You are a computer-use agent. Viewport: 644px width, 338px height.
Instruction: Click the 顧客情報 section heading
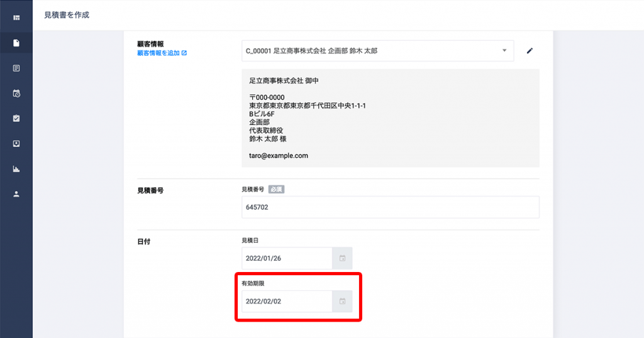[150, 44]
